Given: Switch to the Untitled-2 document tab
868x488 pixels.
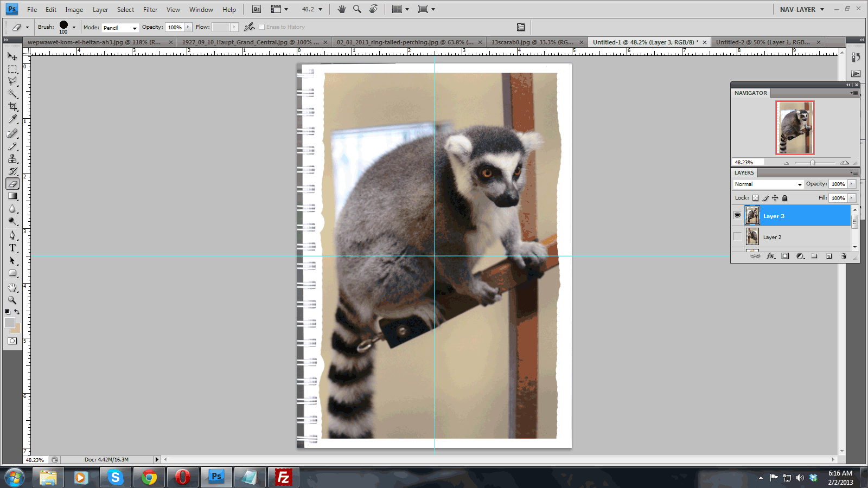Looking at the screenshot, I should pyautogui.click(x=763, y=42).
